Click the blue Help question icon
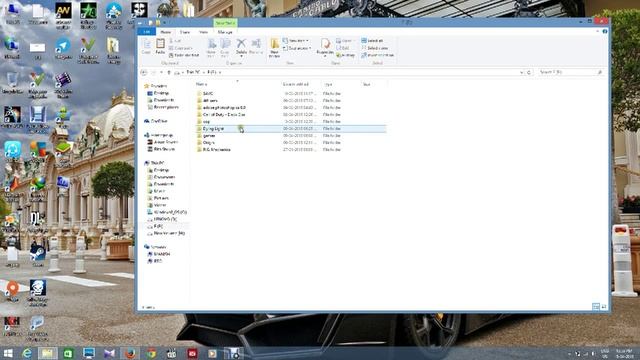 click(x=605, y=31)
